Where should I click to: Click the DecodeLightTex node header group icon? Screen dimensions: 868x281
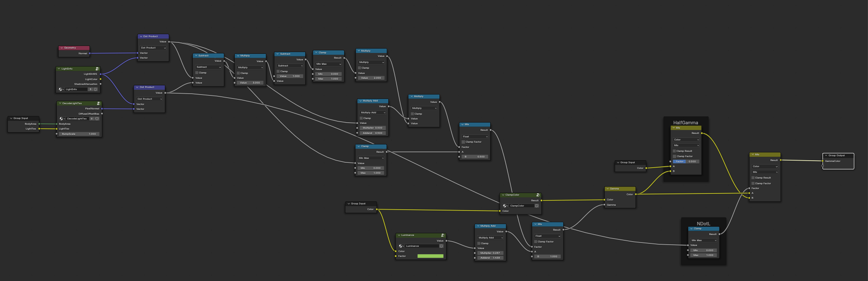click(x=98, y=103)
